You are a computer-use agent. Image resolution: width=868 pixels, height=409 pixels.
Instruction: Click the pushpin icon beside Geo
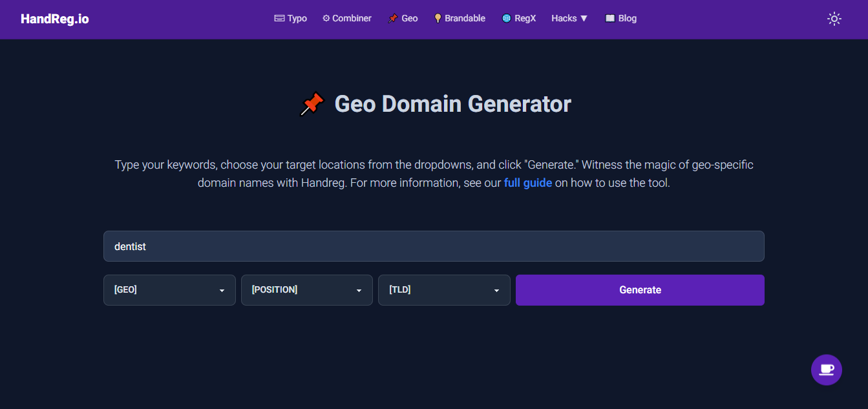[392, 19]
